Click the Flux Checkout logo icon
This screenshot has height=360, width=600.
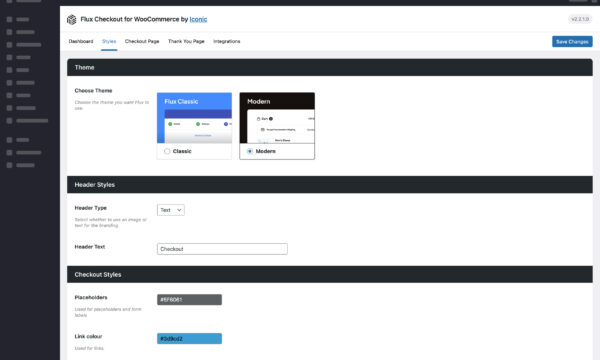[x=72, y=20]
